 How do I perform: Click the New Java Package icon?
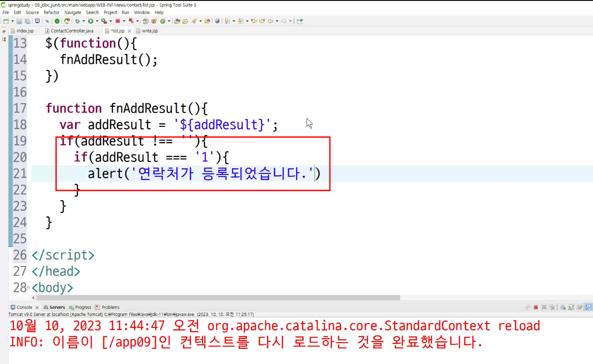[x=154, y=21]
